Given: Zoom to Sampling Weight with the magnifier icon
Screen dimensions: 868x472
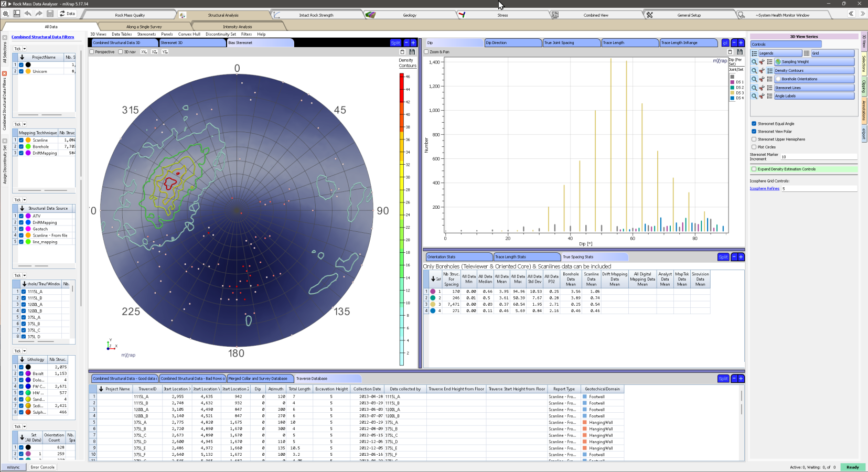Looking at the screenshot, I should tap(754, 62).
